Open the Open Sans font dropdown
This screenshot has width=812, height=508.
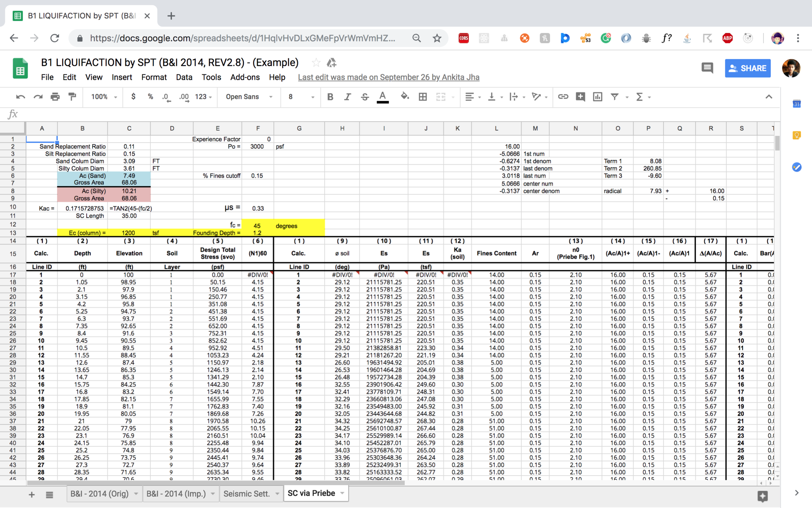[248, 97]
